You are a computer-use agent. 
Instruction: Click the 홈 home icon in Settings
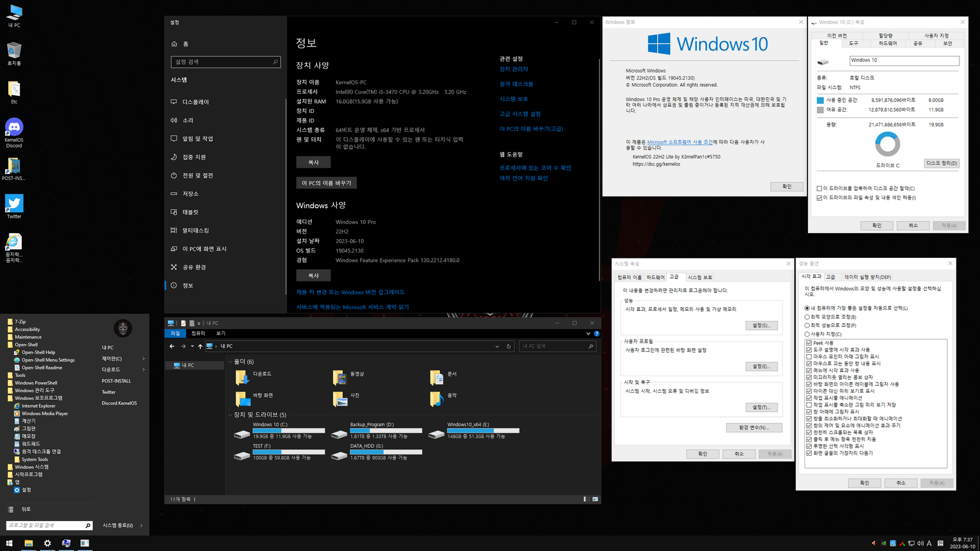click(x=174, y=44)
